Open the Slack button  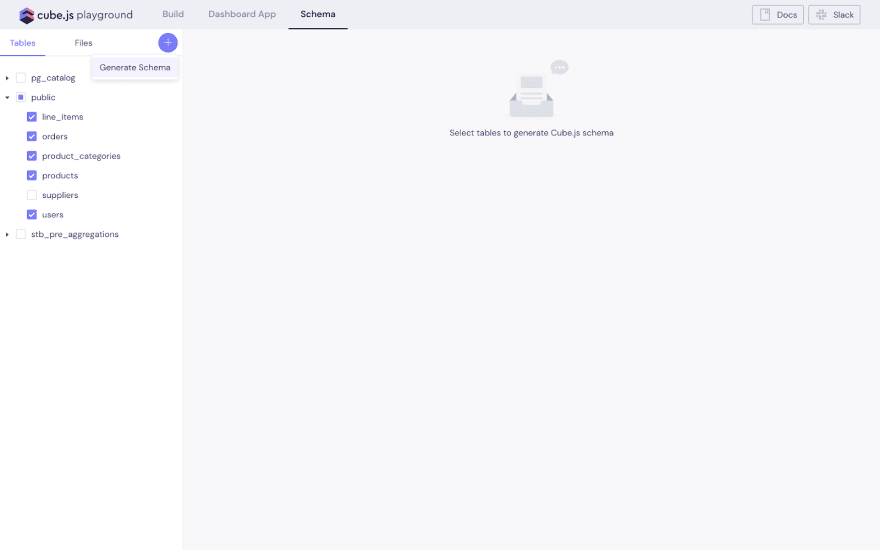click(x=834, y=15)
